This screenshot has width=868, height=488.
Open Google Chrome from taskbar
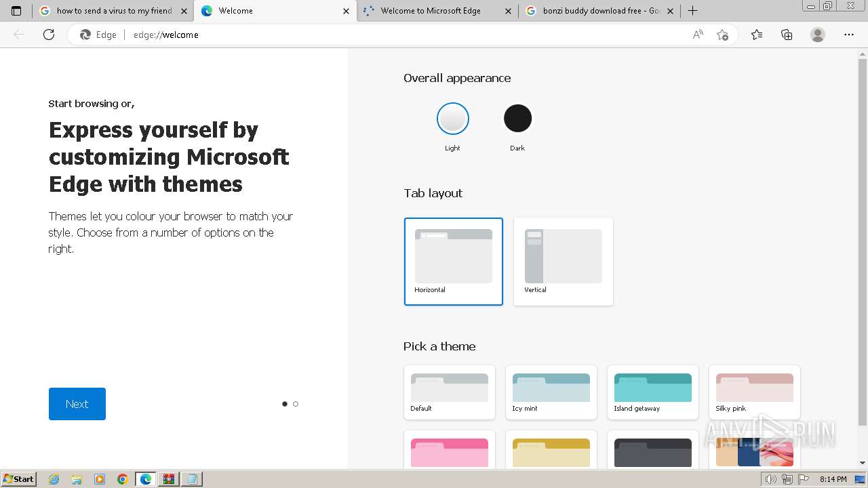point(123,479)
